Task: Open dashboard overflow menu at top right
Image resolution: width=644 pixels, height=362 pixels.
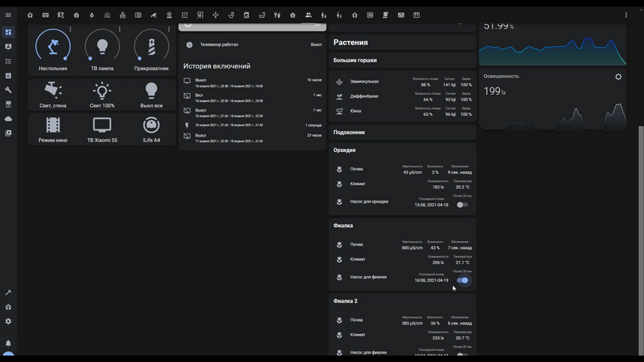Action: [626, 15]
